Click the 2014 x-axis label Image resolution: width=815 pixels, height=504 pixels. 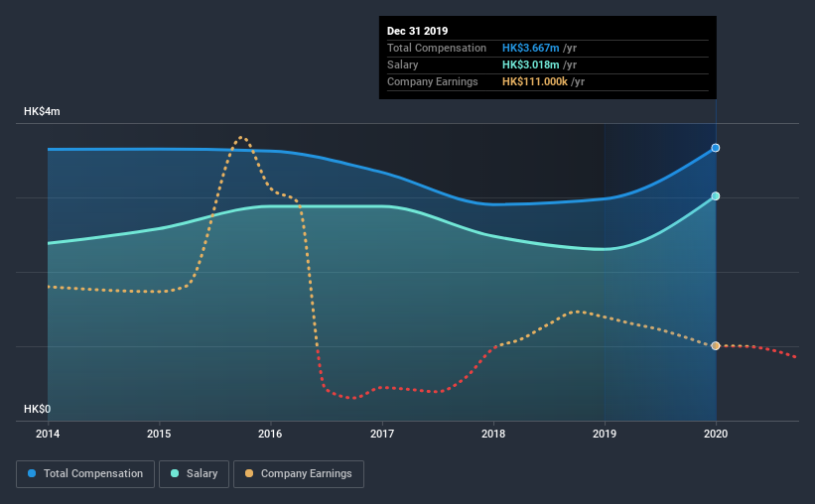(x=48, y=434)
